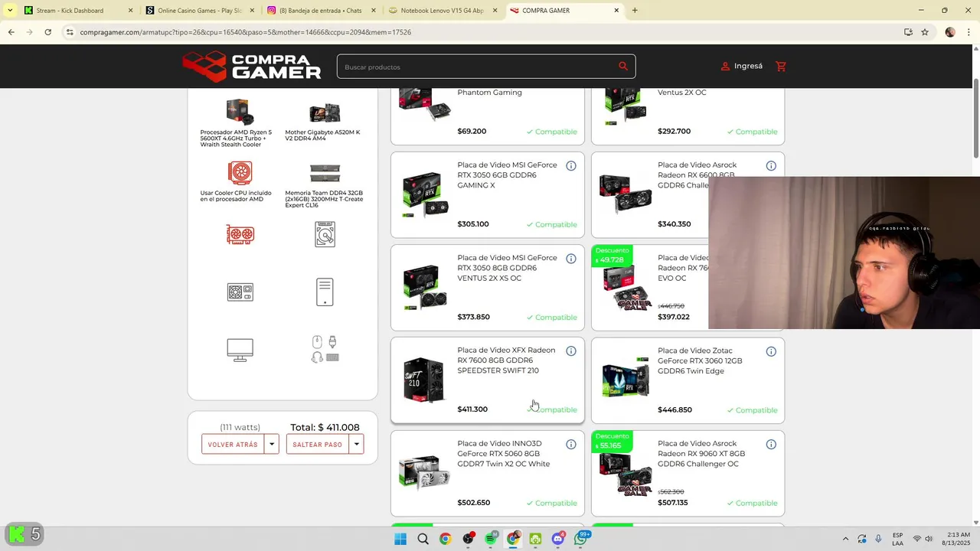Screen dimensions: 980x551
Task: Open a new browser tab
Action: [x=635, y=11]
